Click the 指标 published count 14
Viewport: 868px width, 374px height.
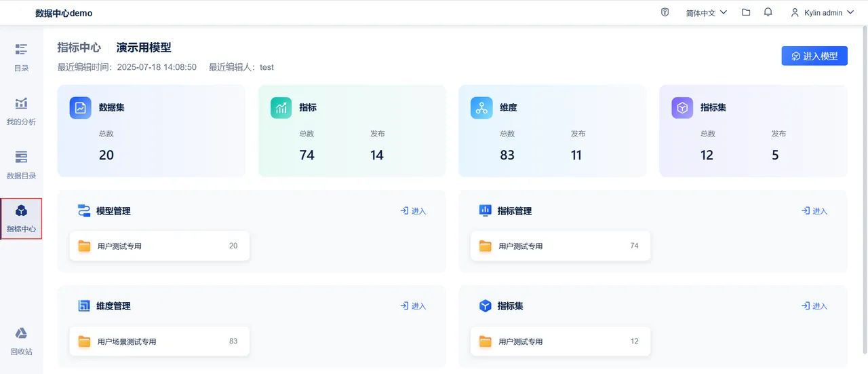[377, 155]
